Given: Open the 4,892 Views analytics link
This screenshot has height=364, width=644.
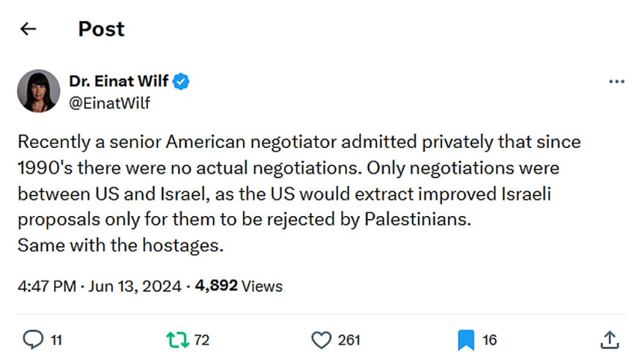Looking at the screenshot, I should pos(239,286).
